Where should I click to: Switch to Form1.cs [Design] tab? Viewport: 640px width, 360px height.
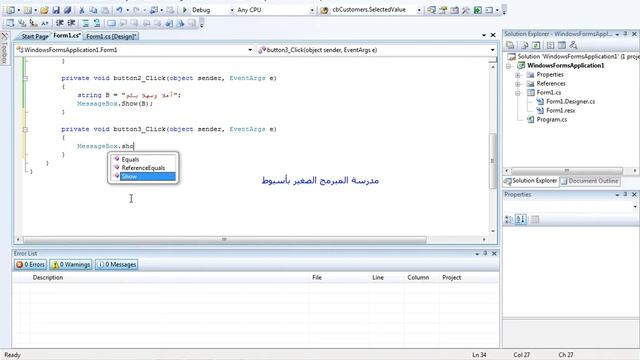(x=111, y=36)
